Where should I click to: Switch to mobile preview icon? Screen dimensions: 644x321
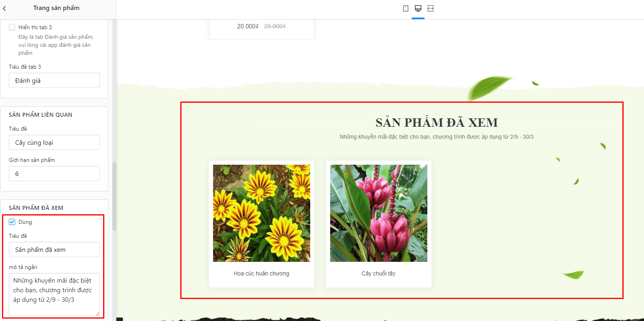point(406,8)
